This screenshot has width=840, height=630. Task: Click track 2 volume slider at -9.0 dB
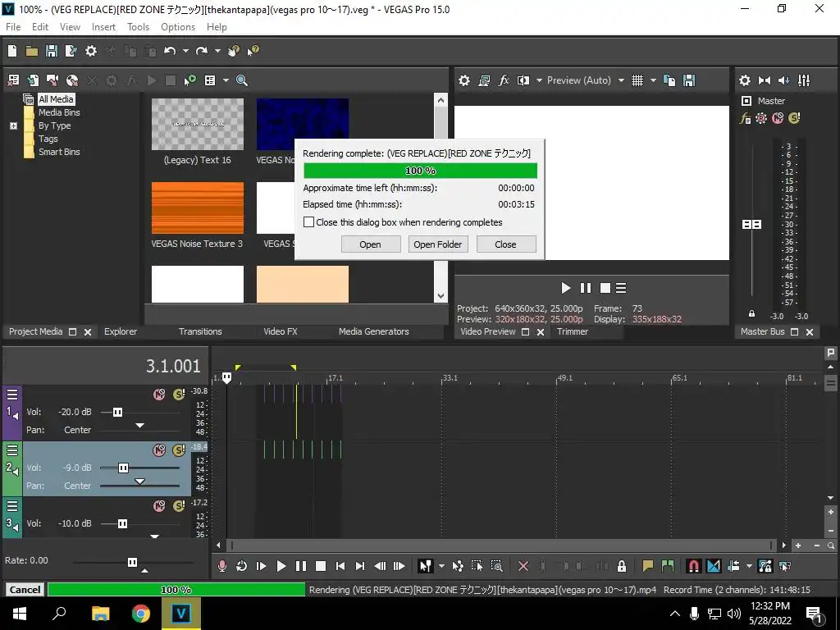point(123,468)
